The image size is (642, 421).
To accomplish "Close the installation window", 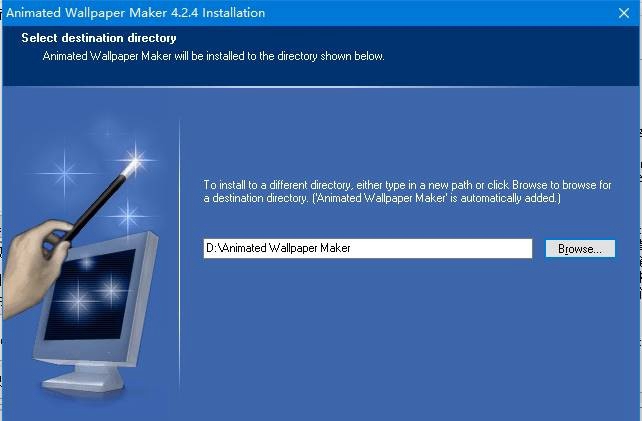I will [x=624, y=13].
